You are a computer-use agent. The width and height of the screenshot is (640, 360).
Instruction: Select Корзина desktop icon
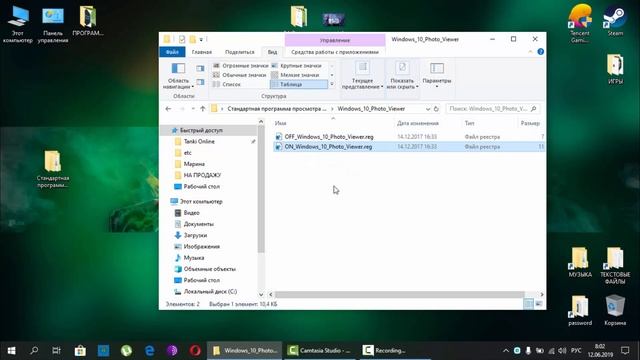[615, 310]
